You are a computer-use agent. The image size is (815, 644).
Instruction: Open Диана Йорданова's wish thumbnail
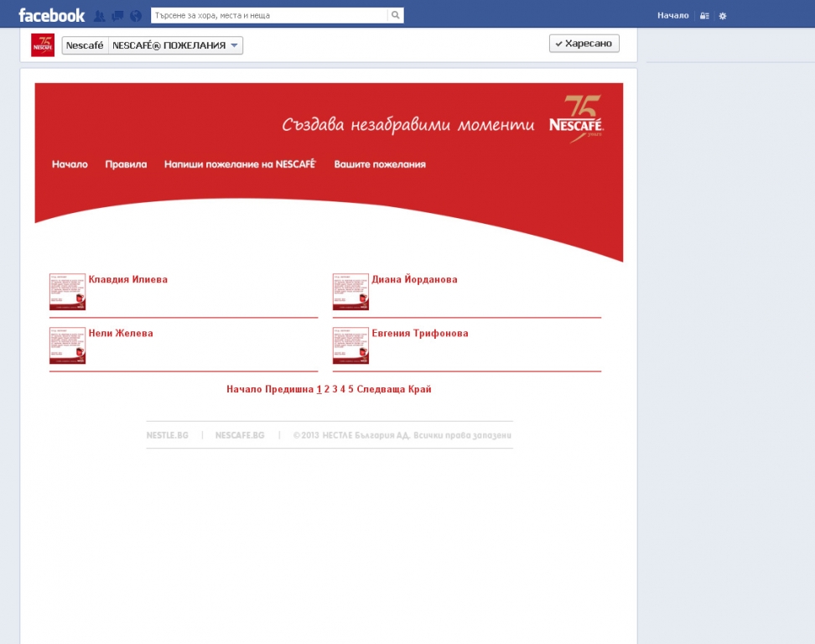pos(350,292)
